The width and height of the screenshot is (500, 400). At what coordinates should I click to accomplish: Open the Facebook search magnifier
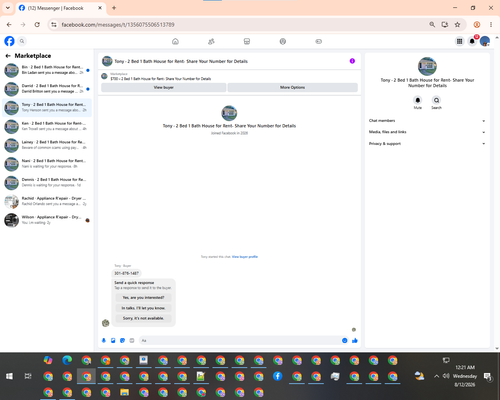(x=22, y=41)
